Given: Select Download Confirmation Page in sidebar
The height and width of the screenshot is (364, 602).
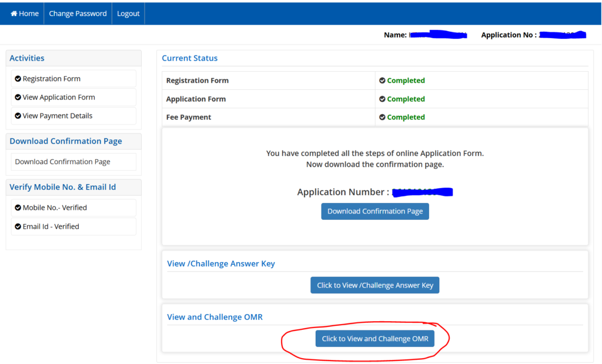Looking at the screenshot, I should click(x=62, y=162).
